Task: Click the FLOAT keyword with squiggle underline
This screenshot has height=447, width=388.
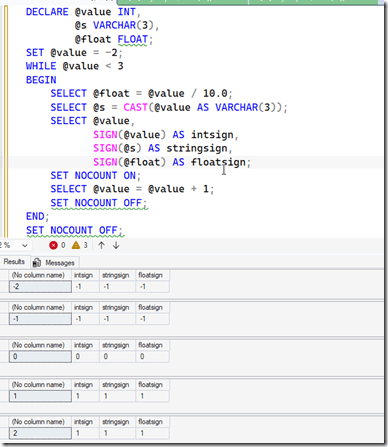Action: 132,39
